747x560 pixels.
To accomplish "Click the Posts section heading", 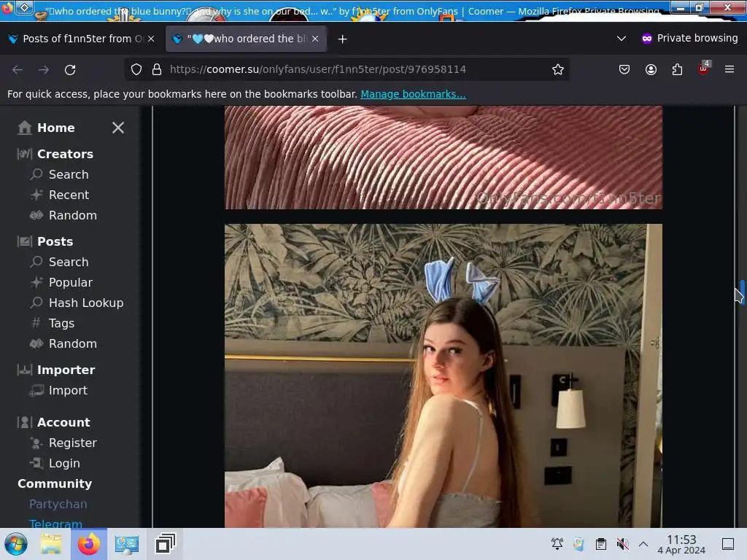I will coord(55,241).
